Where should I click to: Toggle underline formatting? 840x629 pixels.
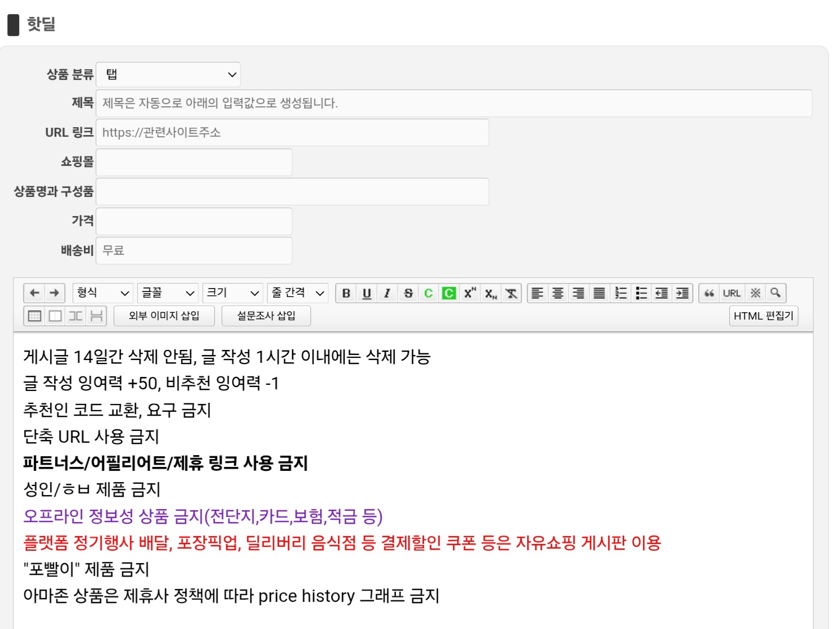click(x=367, y=293)
